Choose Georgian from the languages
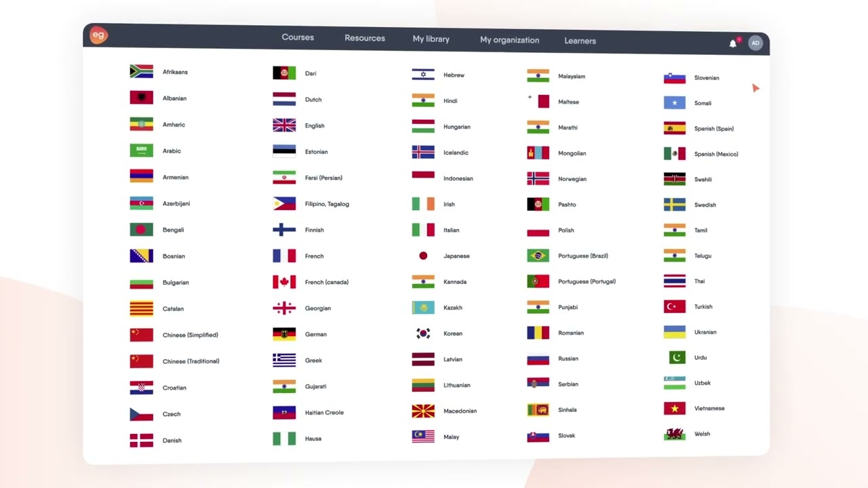This screenshot has height=488, width=868. coord(318,308)
